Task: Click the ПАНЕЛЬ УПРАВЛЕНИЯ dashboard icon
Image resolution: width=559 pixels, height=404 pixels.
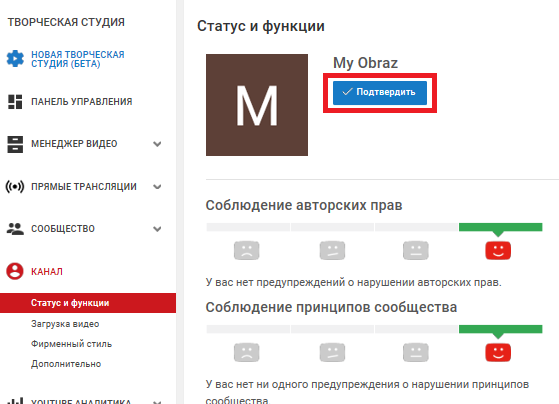Action: [x=15, y=102]
